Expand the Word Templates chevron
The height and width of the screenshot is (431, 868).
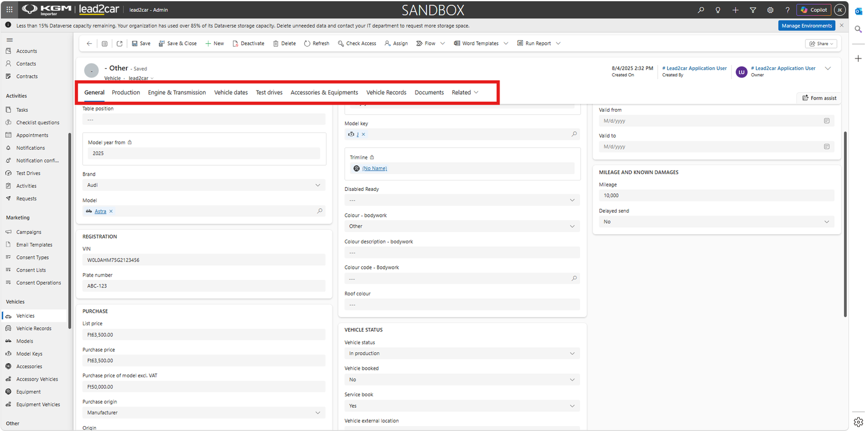coord(506,43)
